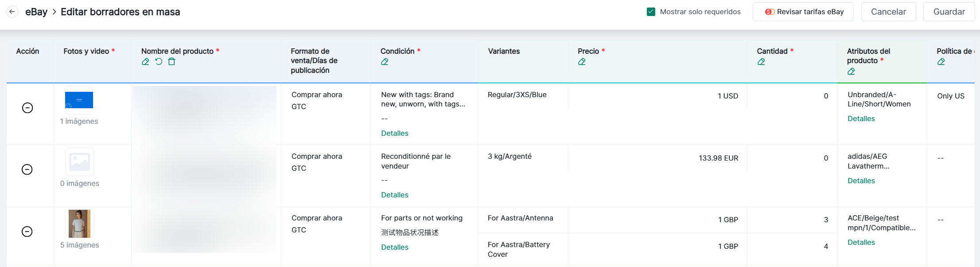Uncheck Mostrar solo requeridos checkbox
Viewport: 980px width, 267px height.
(651, 12)
